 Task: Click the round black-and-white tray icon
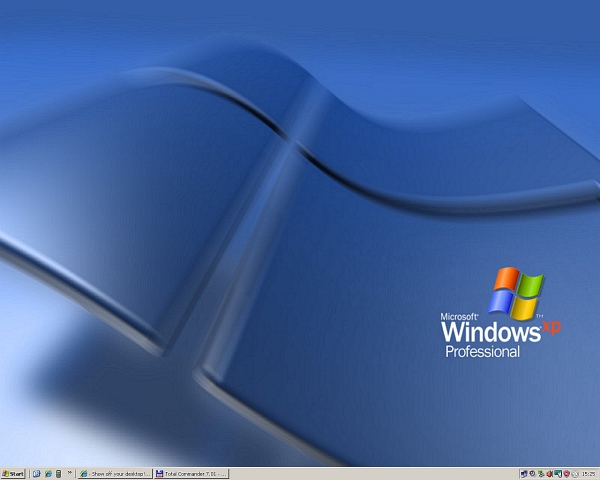click(533, 473)
